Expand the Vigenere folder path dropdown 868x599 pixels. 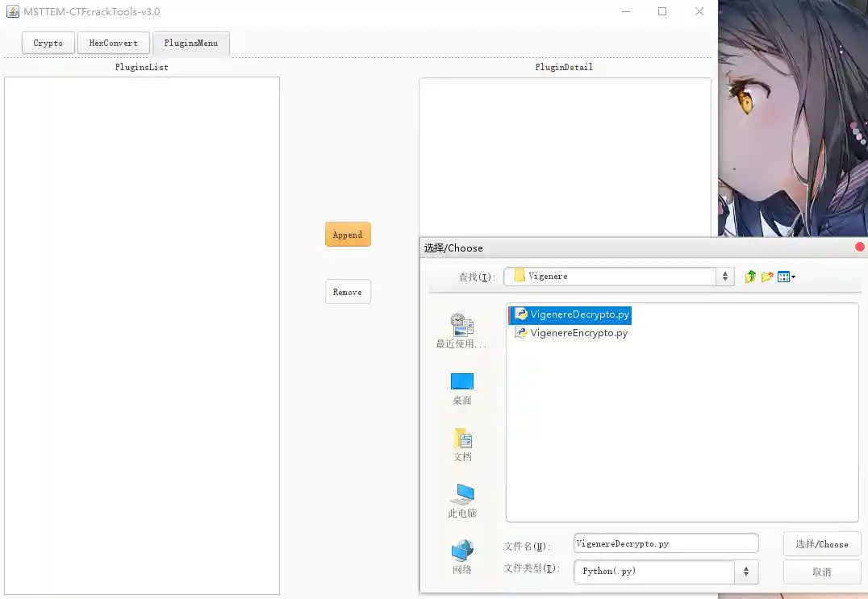[725, 277]
